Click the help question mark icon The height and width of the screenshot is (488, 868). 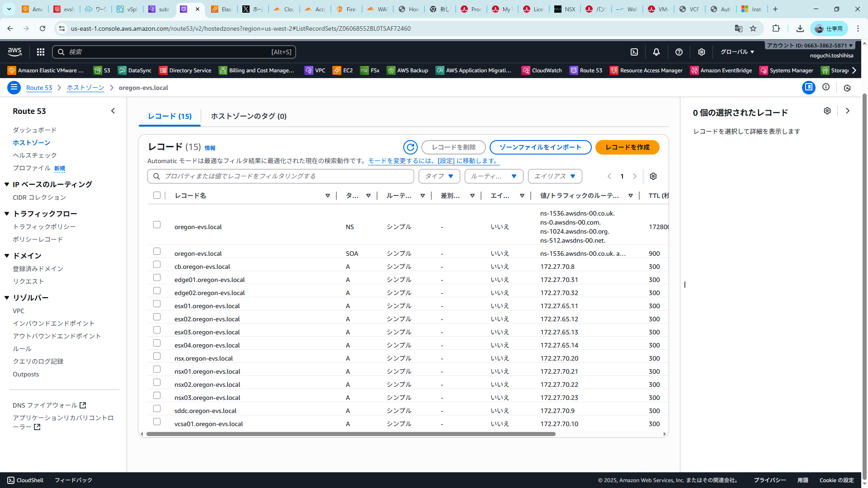point(679,52)
